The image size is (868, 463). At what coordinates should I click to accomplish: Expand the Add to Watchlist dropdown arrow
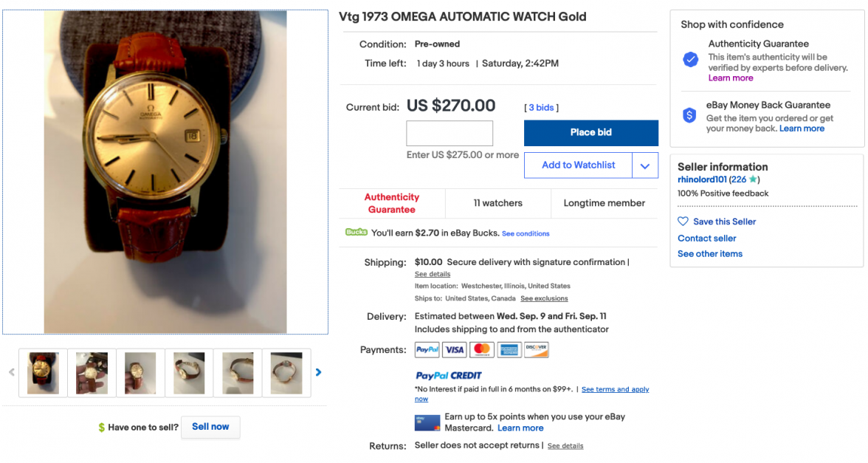[x=645, y=166]
